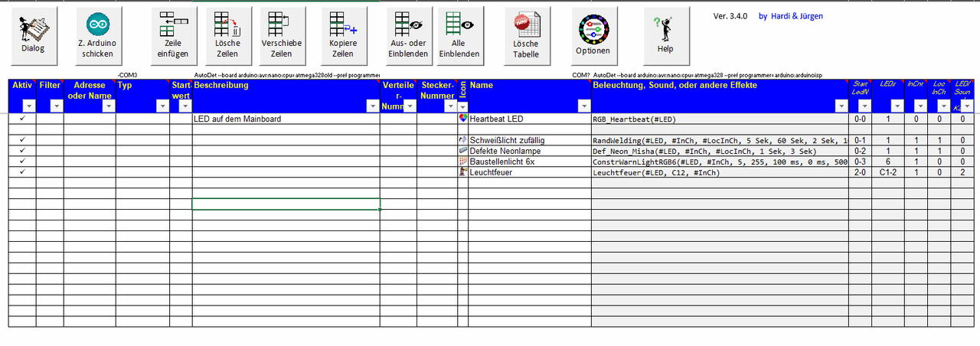980x346 pixels.
Task: Clear the table with Lösche Tabelle
Action: 526,34
